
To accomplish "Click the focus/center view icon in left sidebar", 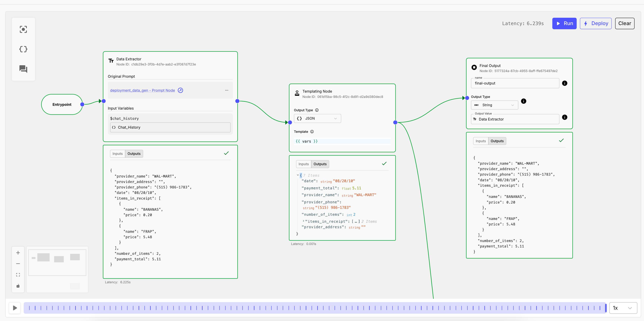I will tap(23, 29).
